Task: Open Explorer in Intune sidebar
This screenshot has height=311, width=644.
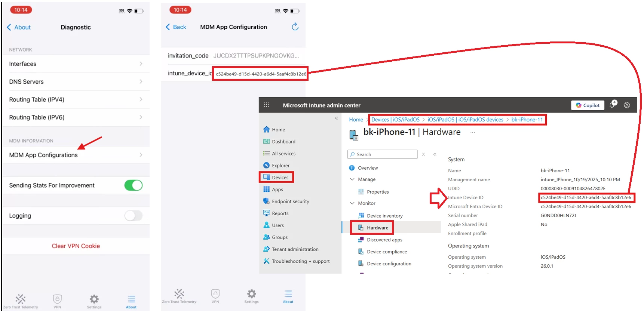Action: (x=276, y=166)
